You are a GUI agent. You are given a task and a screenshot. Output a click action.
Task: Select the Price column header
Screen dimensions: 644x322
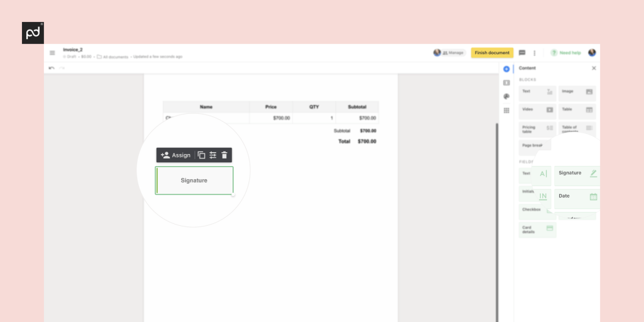coord(271,107)
